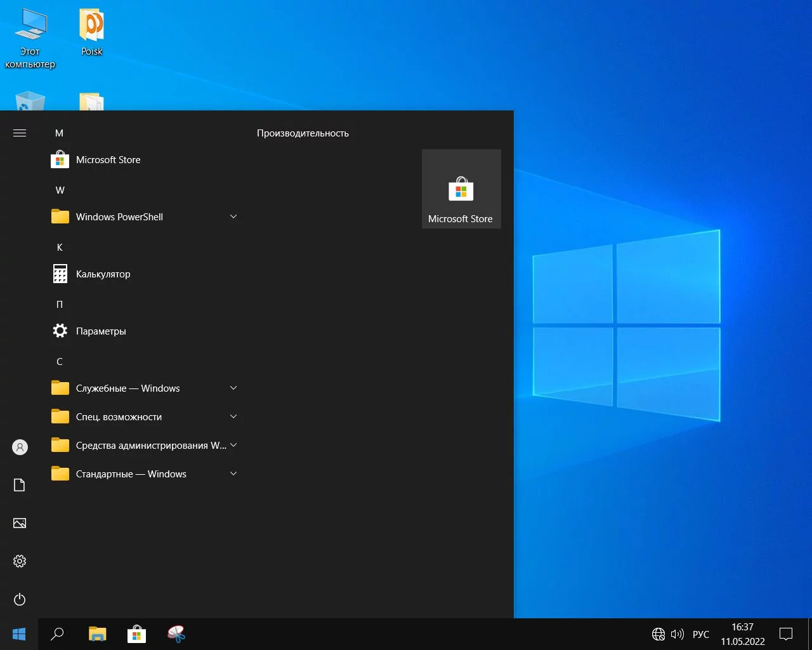Open Параметры from the app list

100,331
